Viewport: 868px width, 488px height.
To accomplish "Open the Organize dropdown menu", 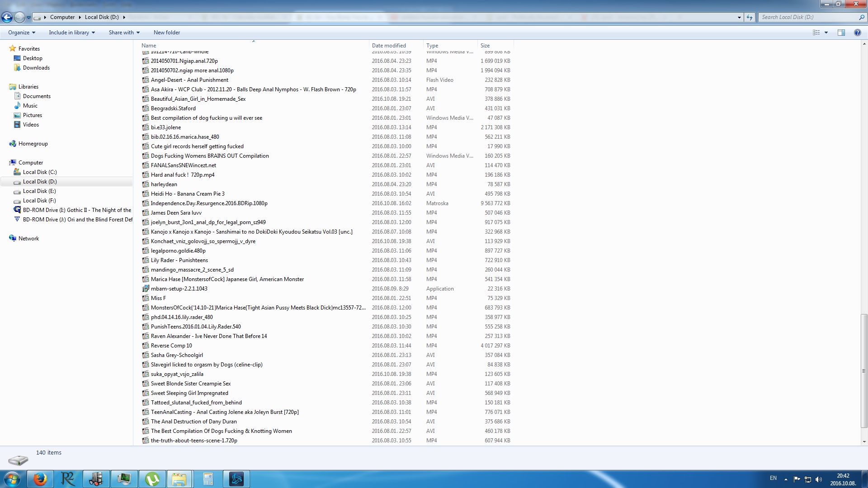I will [x=22, y=33].
